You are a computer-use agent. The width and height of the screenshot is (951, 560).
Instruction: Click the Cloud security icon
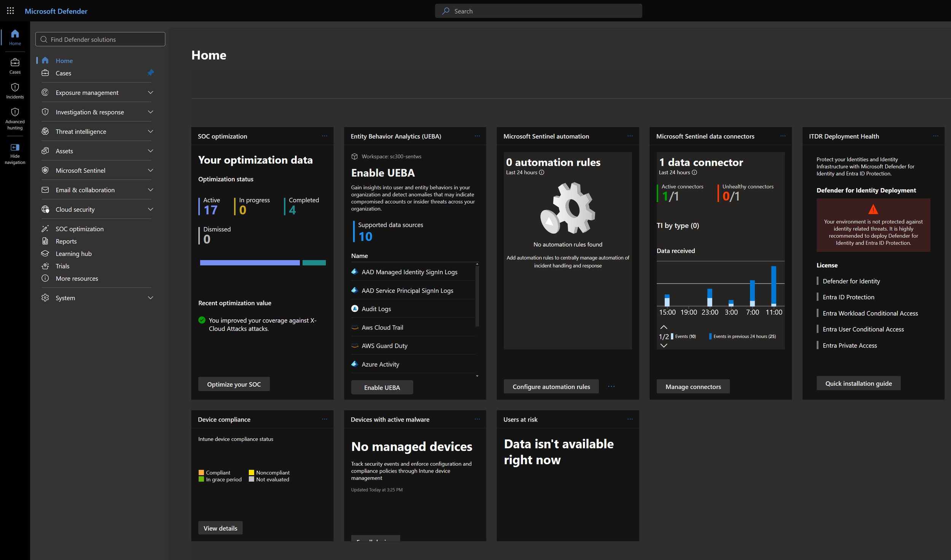(45, 209)
